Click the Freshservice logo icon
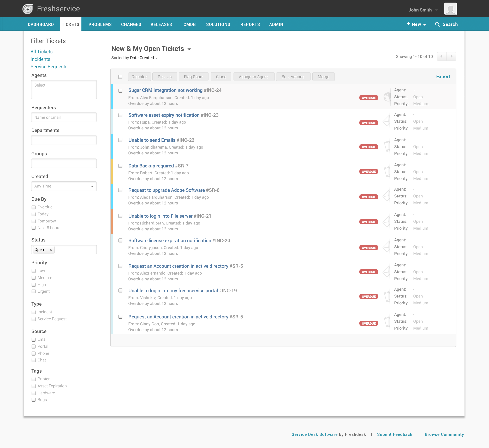489x448 pixels. (28, 9)
